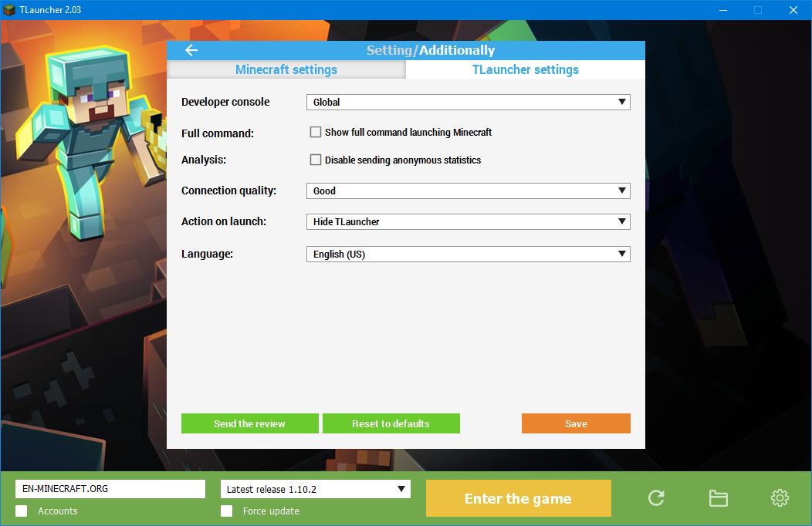Click the TLauncher 2.03 window title
This screenshot has height=526, width=812.
click(50, 10)
